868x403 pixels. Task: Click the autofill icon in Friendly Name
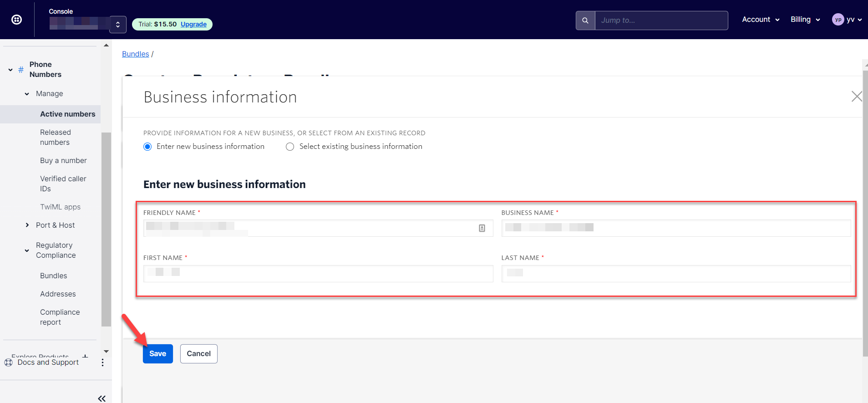482,228
